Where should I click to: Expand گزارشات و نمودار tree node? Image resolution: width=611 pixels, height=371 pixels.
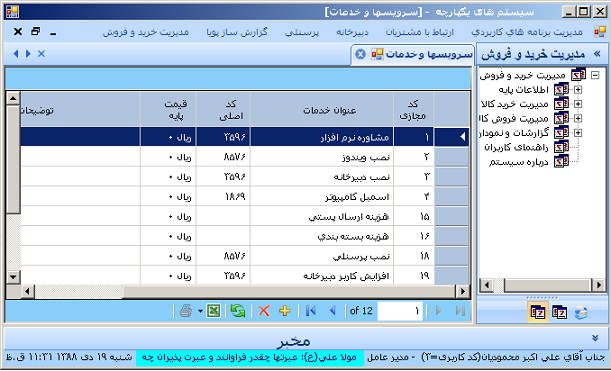click(578, 133)
